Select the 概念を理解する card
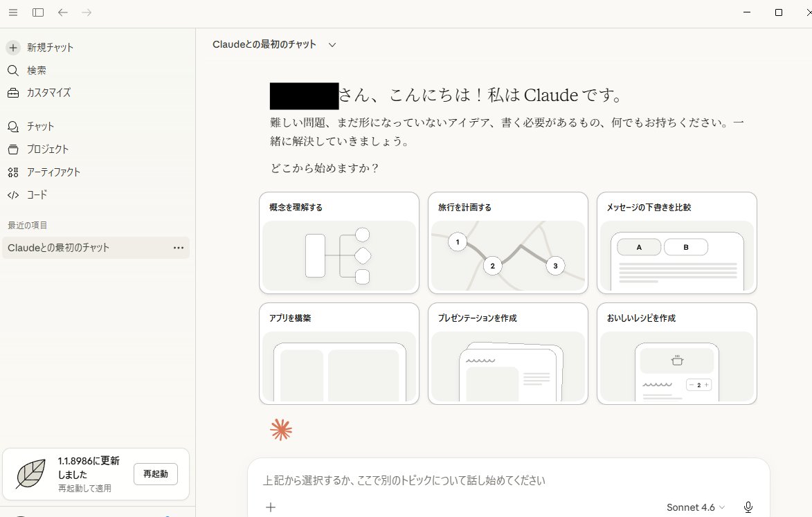Image resolution: width=812 pixels, height=517 pixels. 339,243
